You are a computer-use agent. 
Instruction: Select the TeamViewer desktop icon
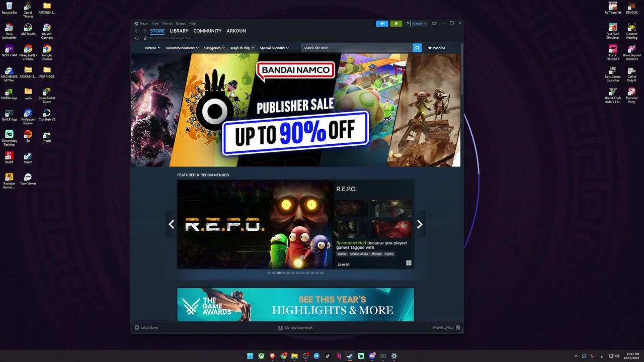click(28, 179)
